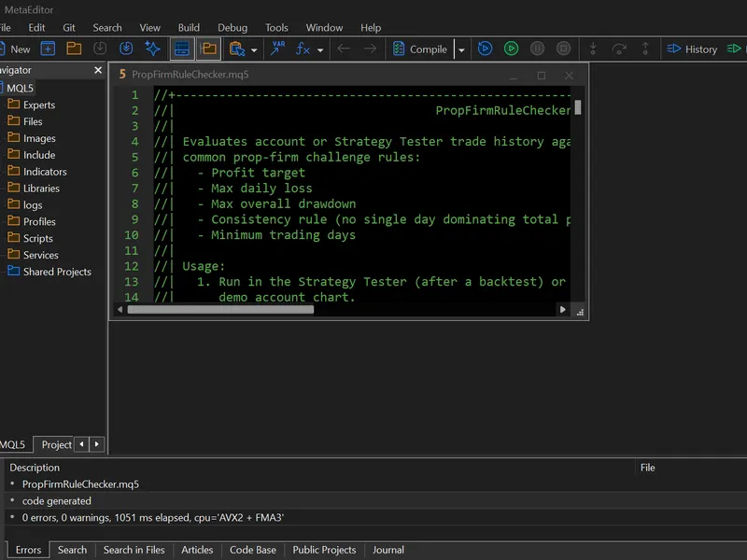
Task: Open the Search menu
Action: point(107,28)
